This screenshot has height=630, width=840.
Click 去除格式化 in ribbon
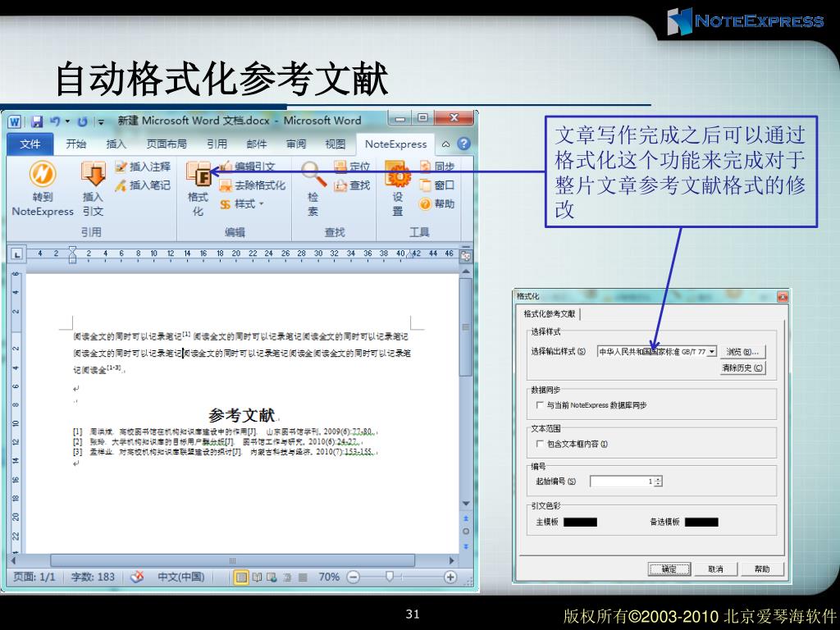[253, 185]
